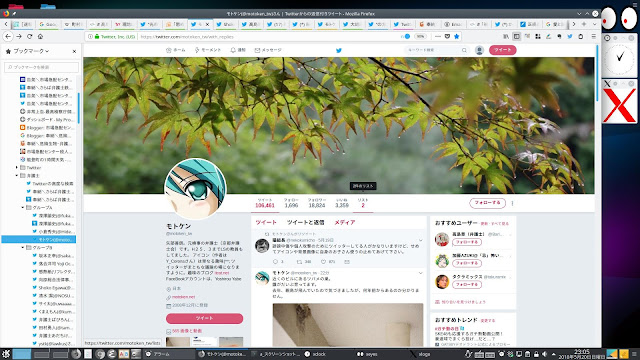Click Twitter bird logo in top nav
640x360 pixels.
pos(338,50)
